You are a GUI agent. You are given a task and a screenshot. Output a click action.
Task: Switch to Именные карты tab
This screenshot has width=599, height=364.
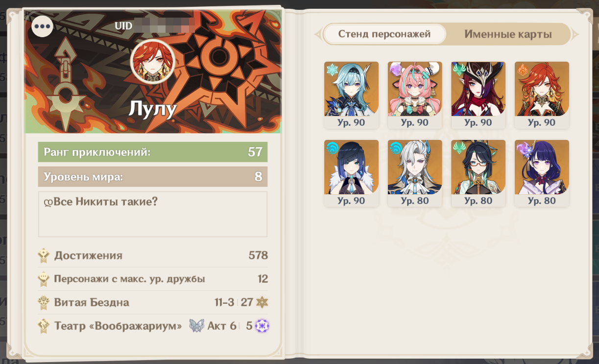tap(508, 34)
